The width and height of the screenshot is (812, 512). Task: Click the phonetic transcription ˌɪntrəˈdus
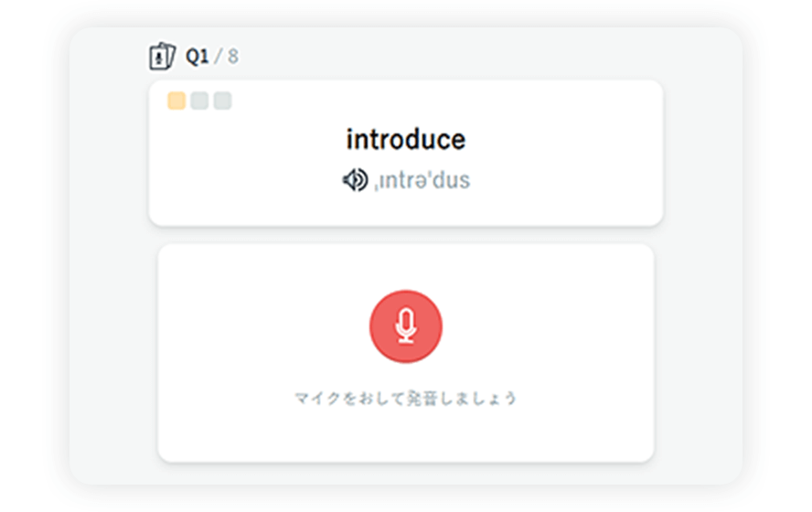click(x=422, y=180)
